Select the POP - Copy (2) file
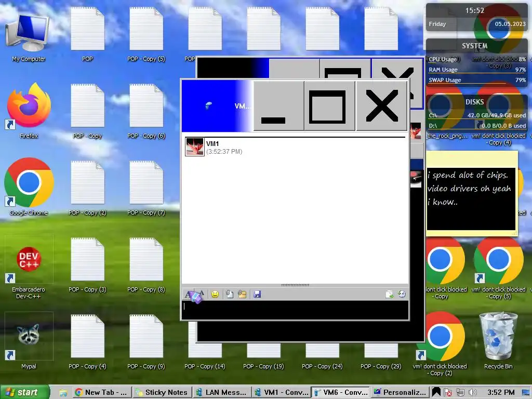 click(87, 188)
